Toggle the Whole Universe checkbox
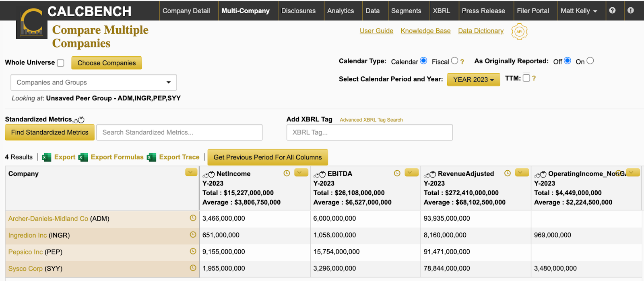Viewport: 644px width, 281px height. tap(61, 63)
